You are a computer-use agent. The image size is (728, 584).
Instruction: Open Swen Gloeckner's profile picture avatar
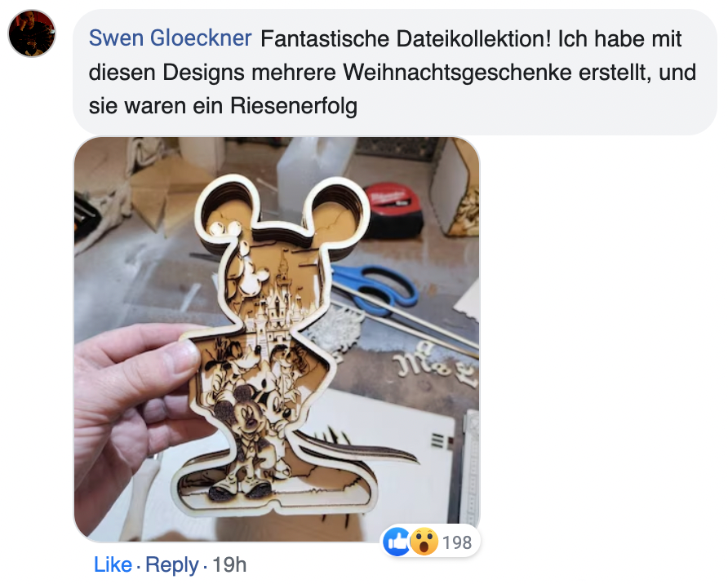[x=32, y=33]
